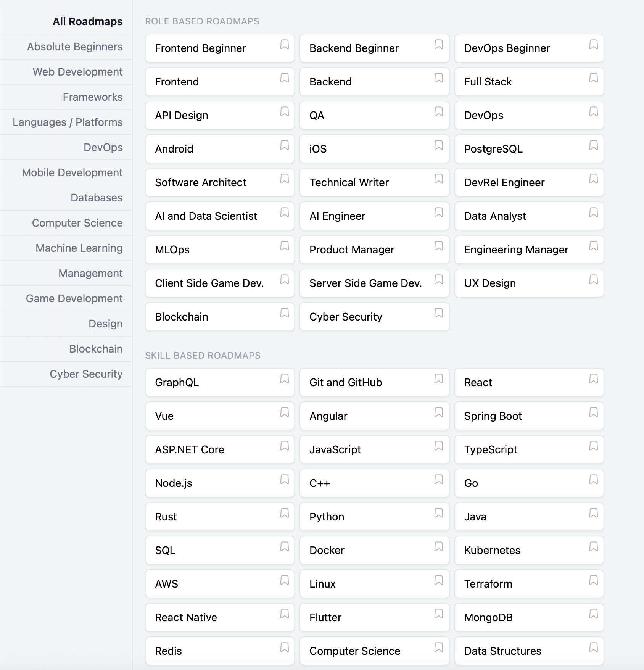Toggle bookmark on the Docker card

click(439, 547)
